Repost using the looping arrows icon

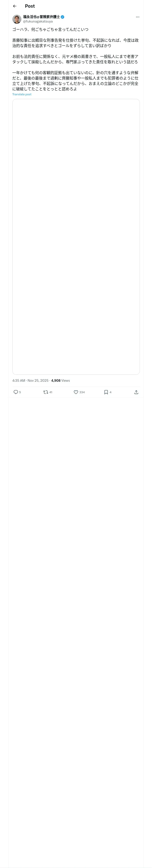[45, 392]
